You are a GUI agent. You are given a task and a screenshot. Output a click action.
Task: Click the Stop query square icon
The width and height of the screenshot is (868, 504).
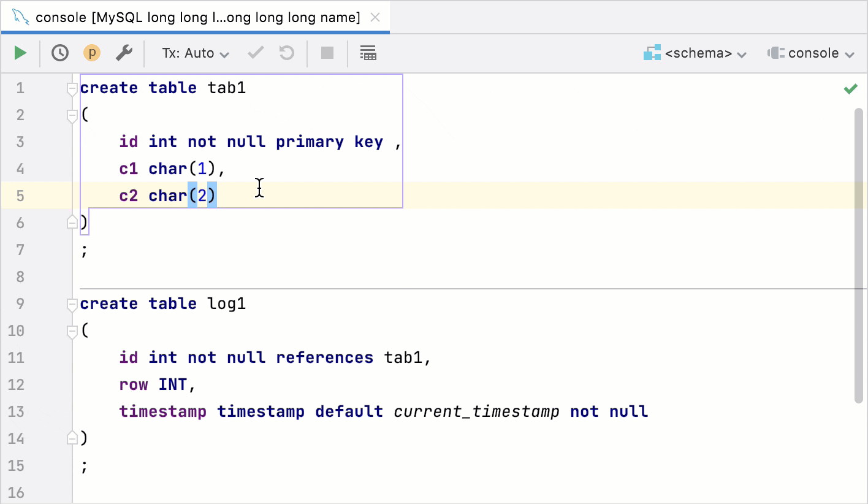pyautogui.click(x=326, y=53)
